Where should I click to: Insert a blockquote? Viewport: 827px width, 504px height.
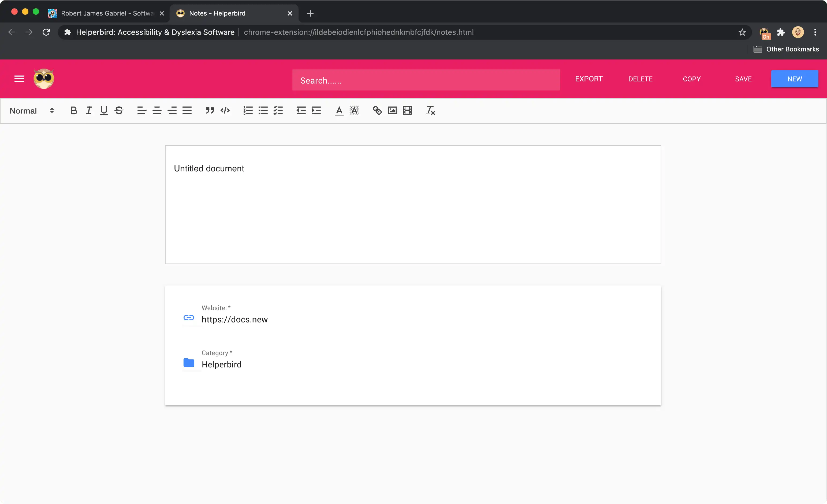click(210, 110)
